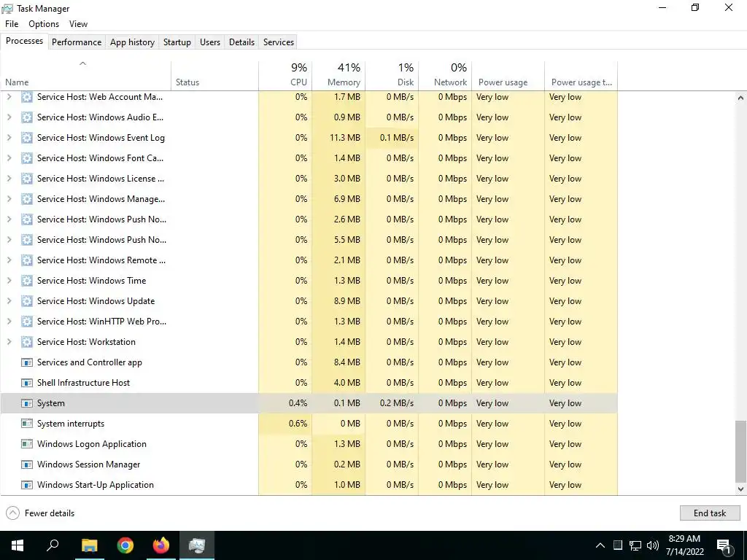747x560 pixels.
Task: Click the gear icon of Service Host: Workstation
Action: click(x=27, y=342)
